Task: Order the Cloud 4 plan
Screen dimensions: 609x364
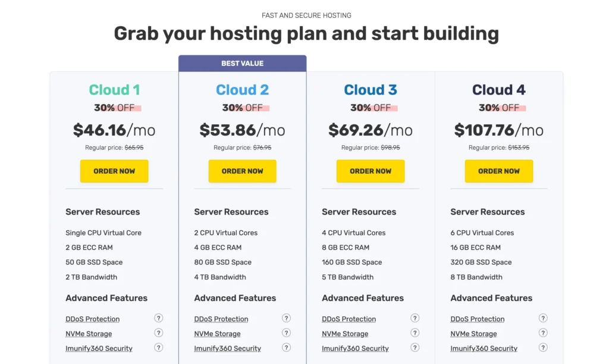Action: [x=498, y=171]
